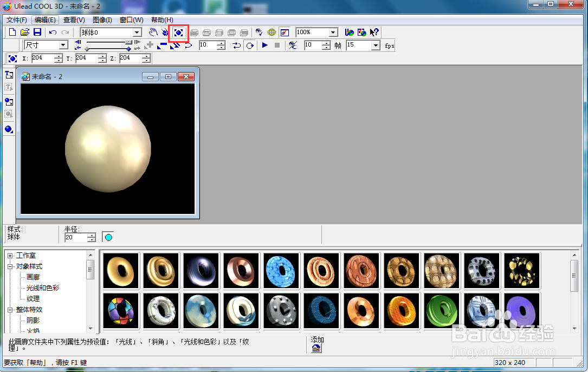The height and width of the screenshot is (372, 588).
Task: Open the object list dropdown showing 球体0
Action: pyautogui.click(x=137, y=32)
